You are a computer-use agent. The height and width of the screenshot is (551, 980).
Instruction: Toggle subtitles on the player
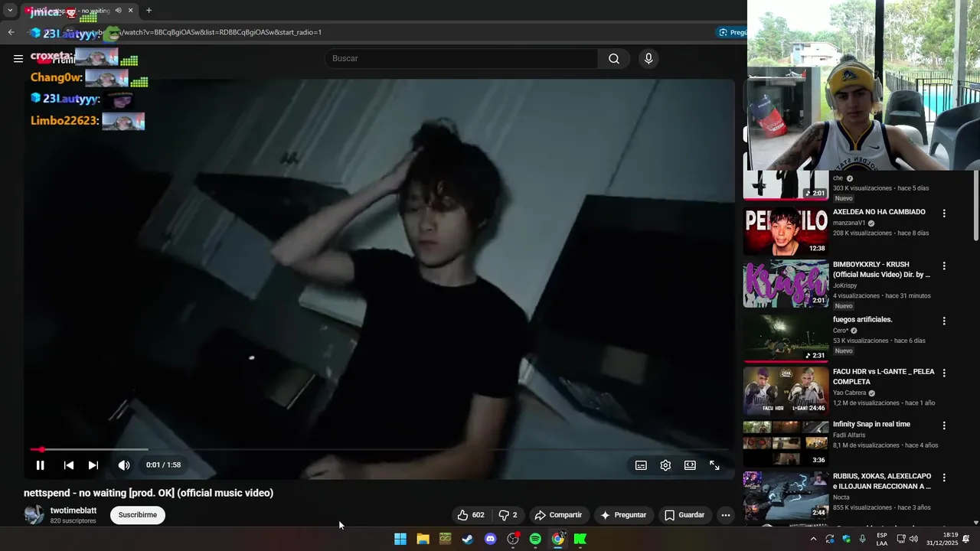pos(641,465)
